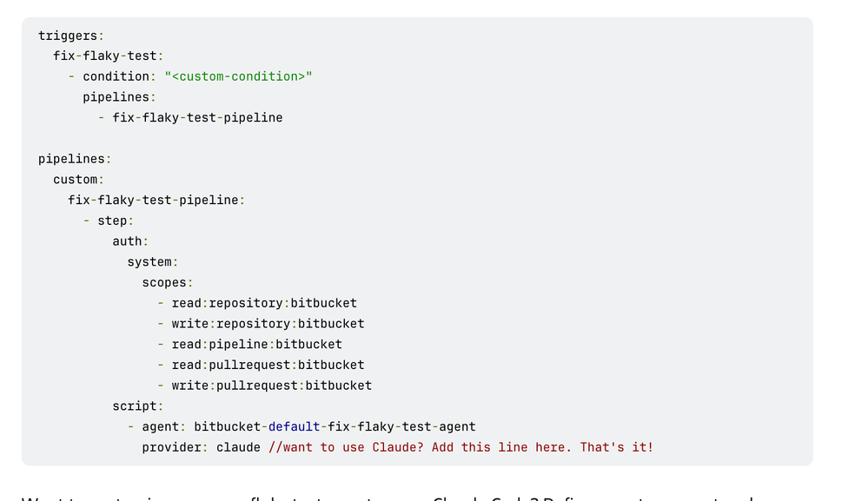Click 'read:pipeline:bitbucket' scope entry

tap(257, 345)
